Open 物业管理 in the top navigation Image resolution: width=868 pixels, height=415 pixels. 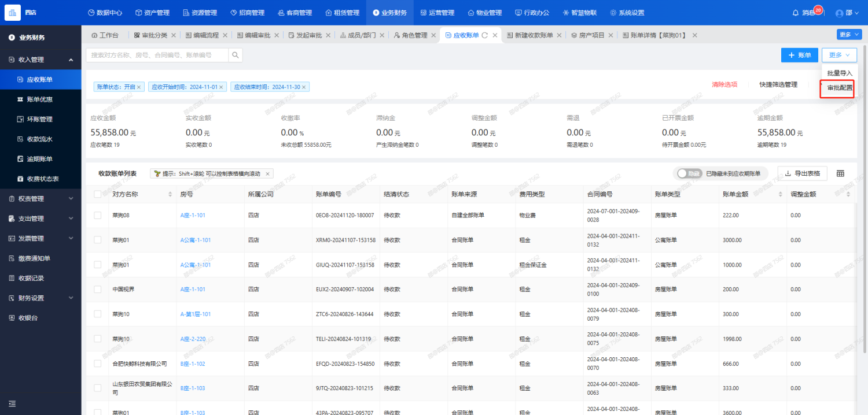point(486,13)
